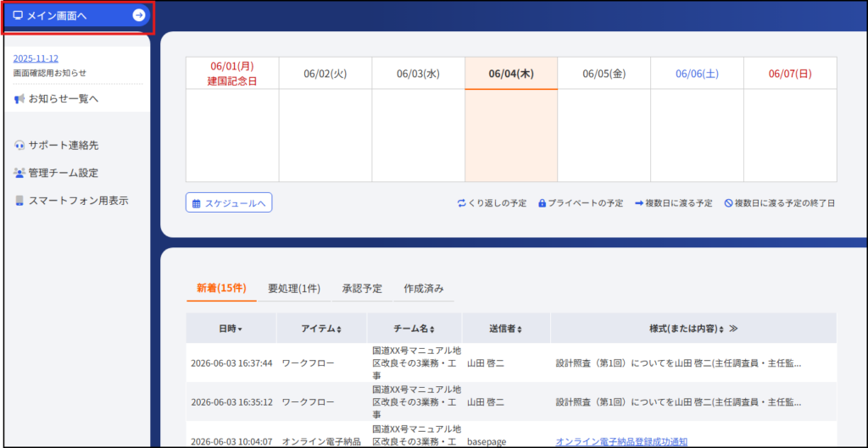Click 山田 啓二 in the 16:35:12 row
This screenshot has width=868, height=448.
[x=486, y=401]
